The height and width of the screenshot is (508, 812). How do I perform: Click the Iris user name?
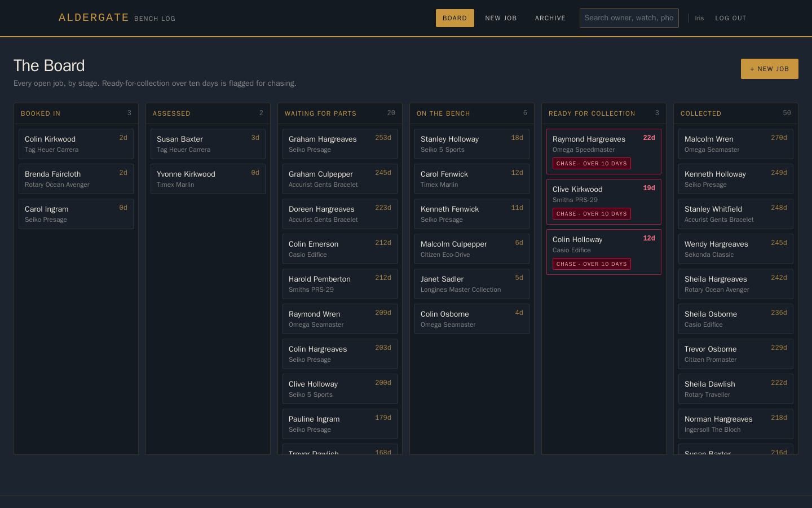699,18
